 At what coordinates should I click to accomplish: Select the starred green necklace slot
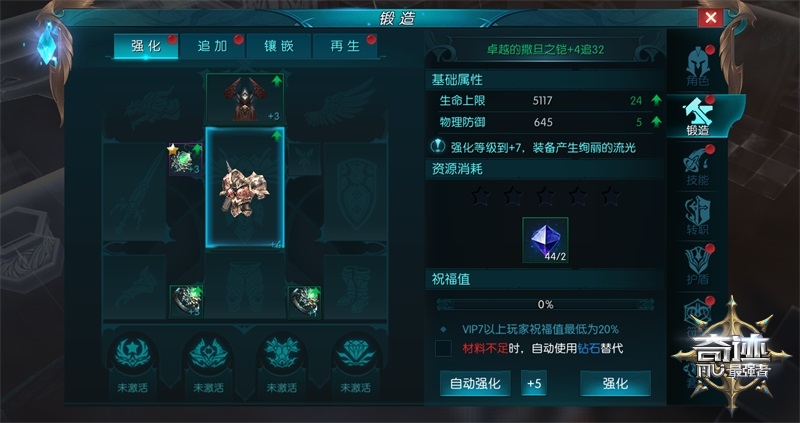pos(186,159)
